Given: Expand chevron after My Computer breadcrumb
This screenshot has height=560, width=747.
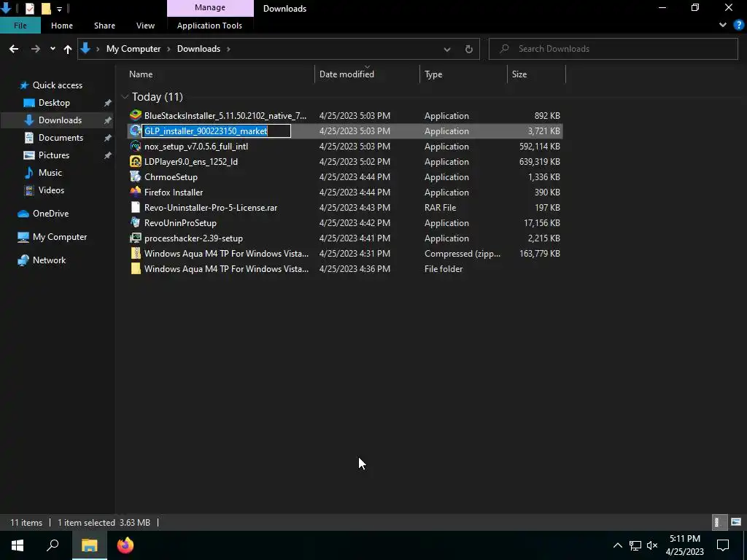Looking at the screenshot, I should [x=169, y=49].
